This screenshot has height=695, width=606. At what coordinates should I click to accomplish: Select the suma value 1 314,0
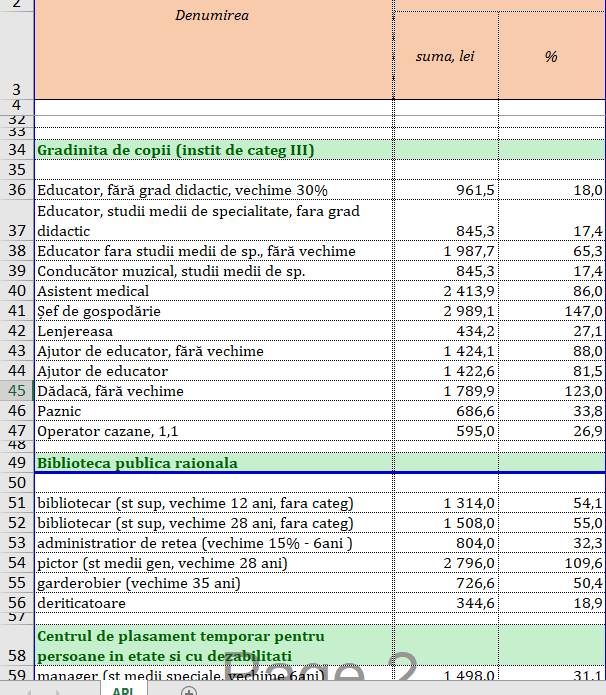coord(445,503)
